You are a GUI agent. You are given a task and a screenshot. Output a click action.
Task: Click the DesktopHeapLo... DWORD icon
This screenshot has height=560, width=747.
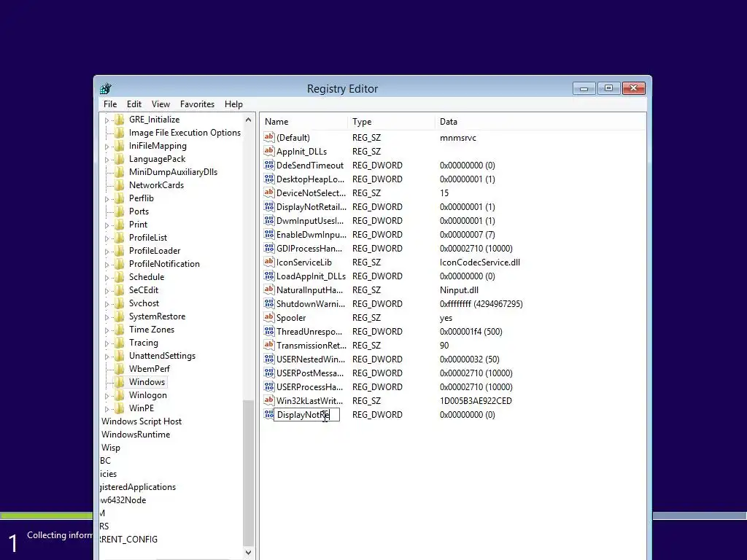point(268,179)
